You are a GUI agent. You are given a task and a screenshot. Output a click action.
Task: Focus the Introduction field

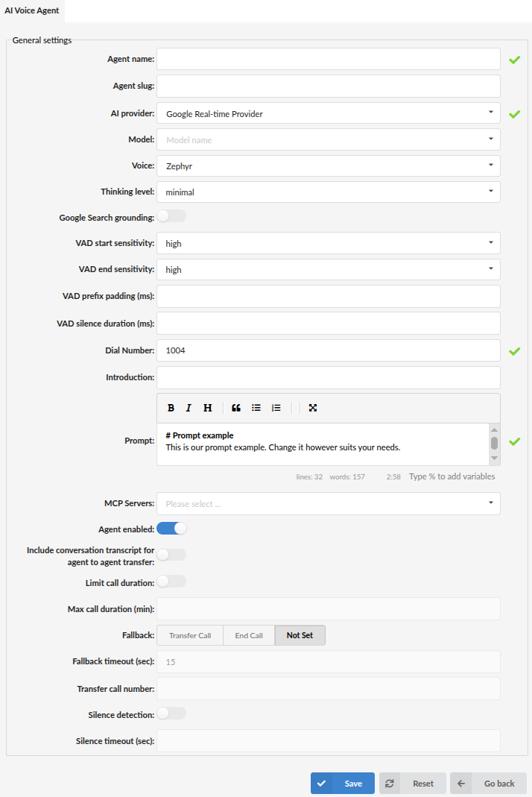coord(329,378)
